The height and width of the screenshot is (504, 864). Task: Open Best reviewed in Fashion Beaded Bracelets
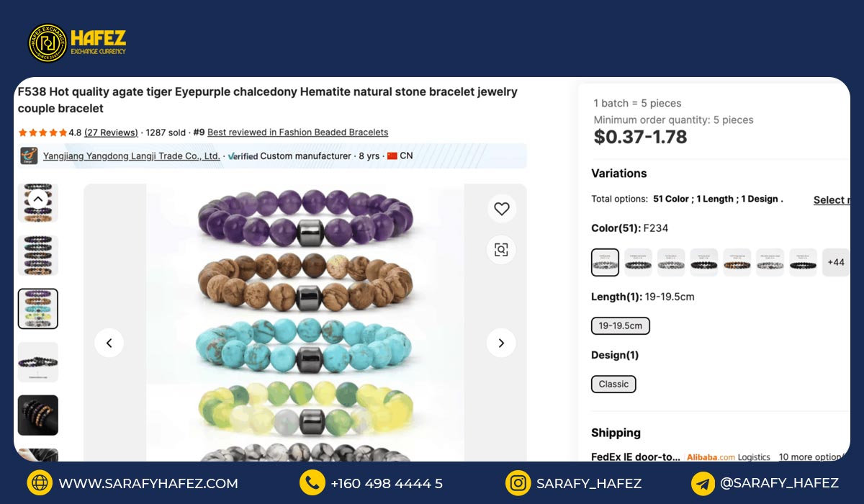point(297,132)
